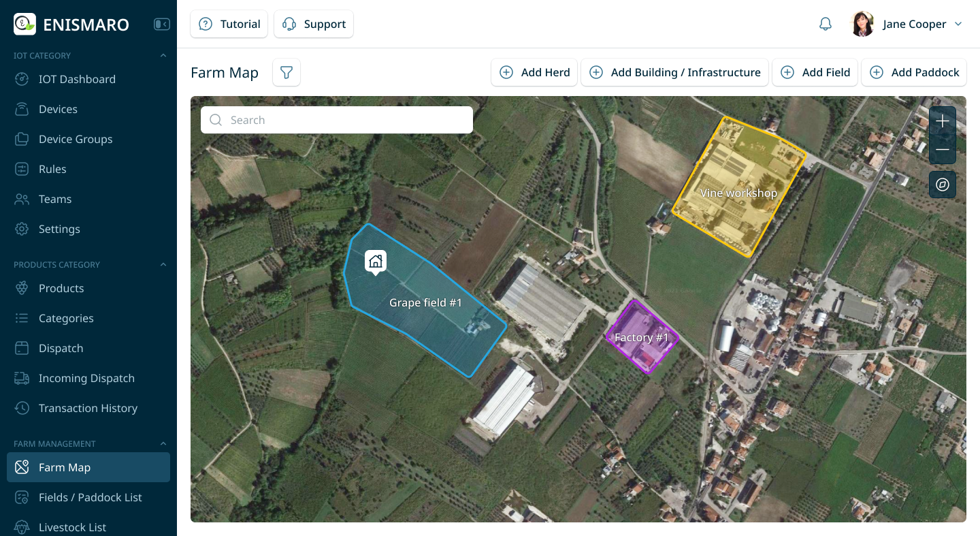Collapse the Products Category section
This screenshot has height=536, width=980.
(163, 265)
